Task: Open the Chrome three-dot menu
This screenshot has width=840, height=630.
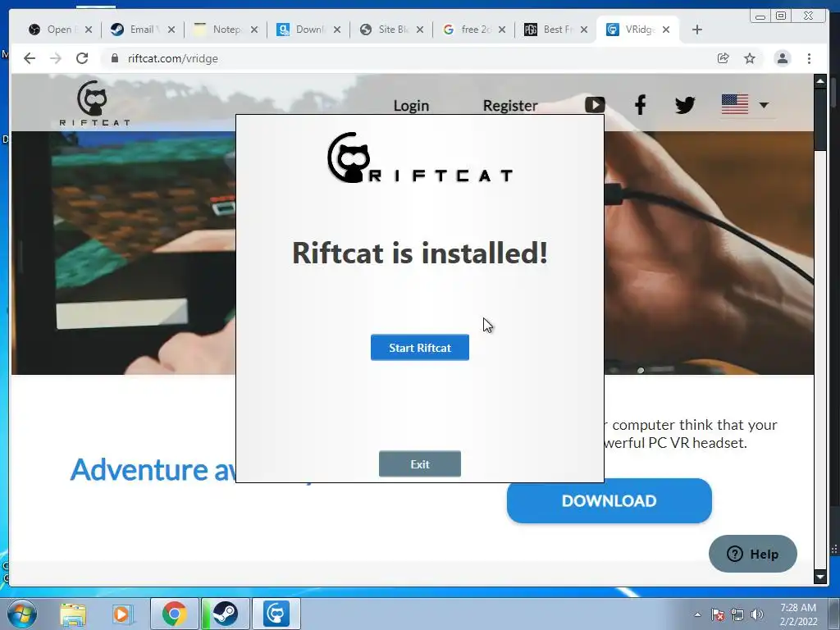Action: click(x=809, y=58)
